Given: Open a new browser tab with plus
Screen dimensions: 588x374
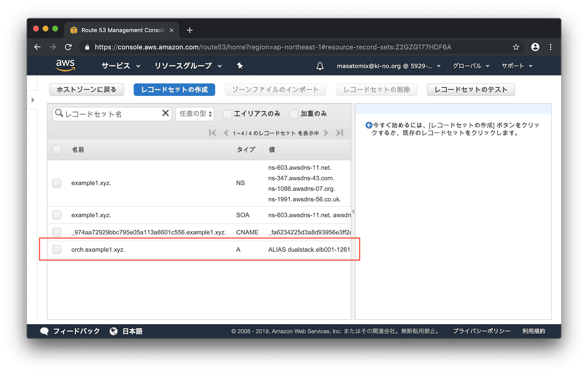Looking at the screenshot, I should tap(190, 30).
